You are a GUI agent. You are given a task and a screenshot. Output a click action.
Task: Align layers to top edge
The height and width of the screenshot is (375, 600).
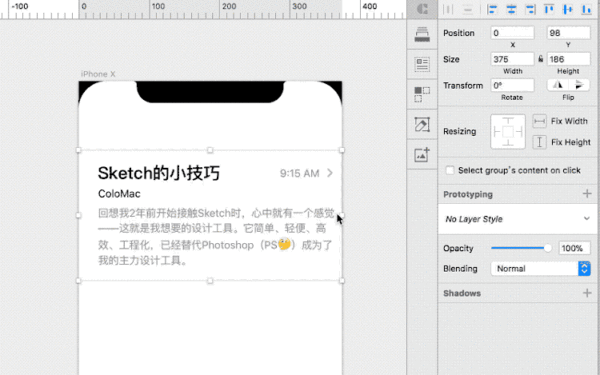pyautogui.click(x=549, y=9)
